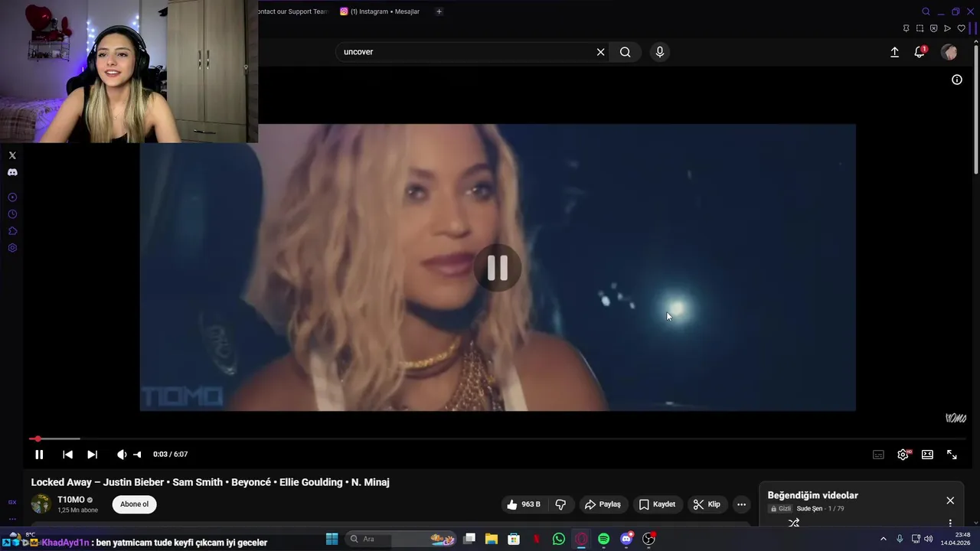The height and width of the screenshot is (551, 980).
Task: Toggle playlist shuffle icon
Action: 794,523
